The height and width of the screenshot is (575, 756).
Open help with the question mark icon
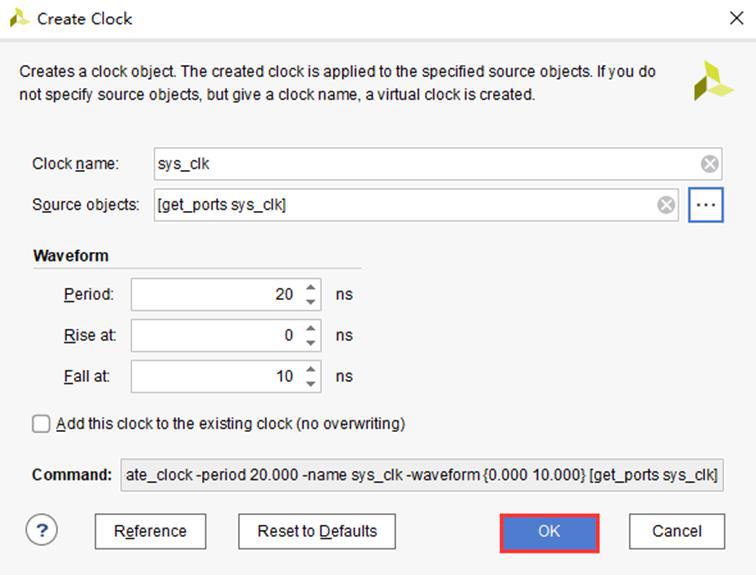[42, 530]
